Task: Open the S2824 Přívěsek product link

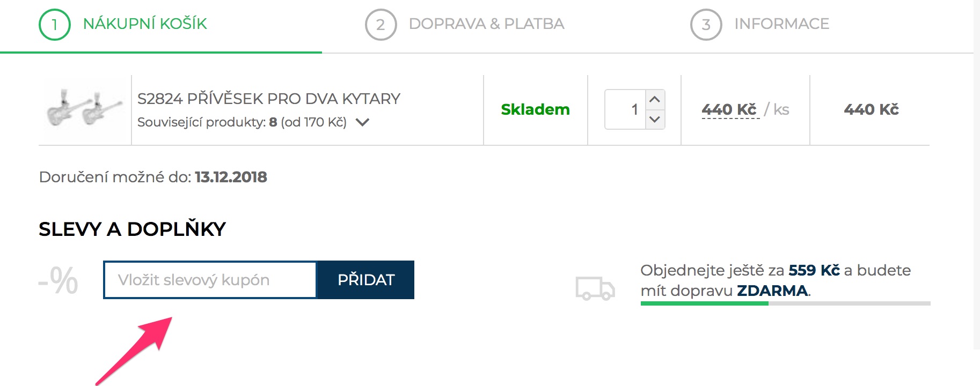Action: [269, 99]
